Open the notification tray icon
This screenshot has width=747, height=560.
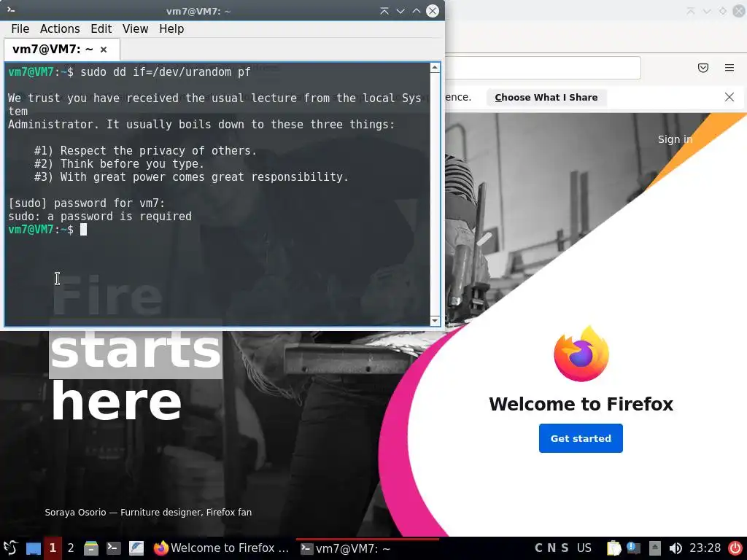click(x=634, y=548)
